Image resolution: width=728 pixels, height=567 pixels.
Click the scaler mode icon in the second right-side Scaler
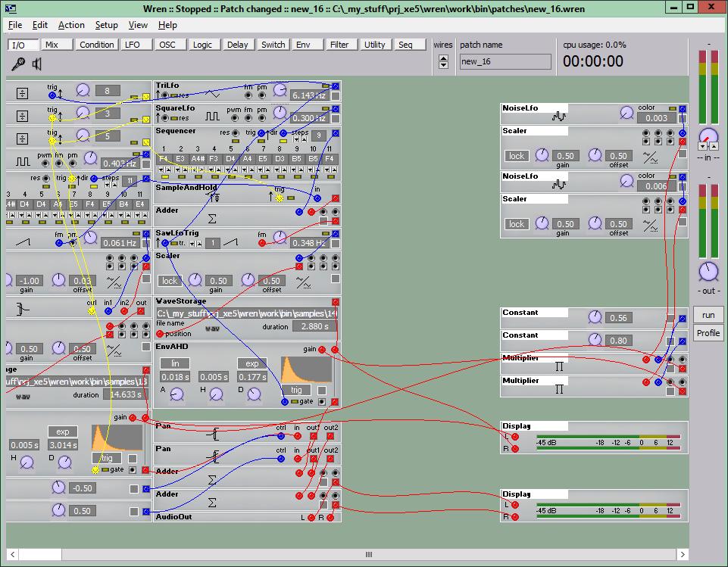tap(650, 226)
